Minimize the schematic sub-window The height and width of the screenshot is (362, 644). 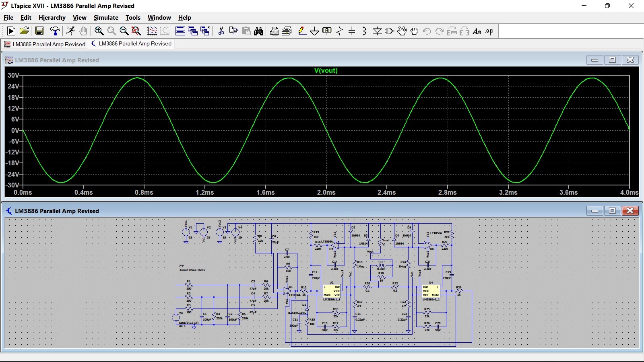point(594,211)
